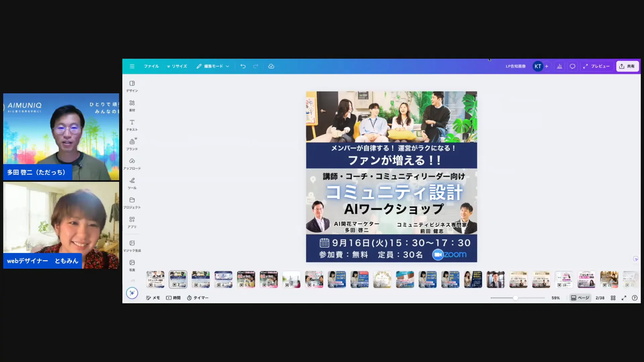Open the デザイン sidebar panel

tap(132, 86)
